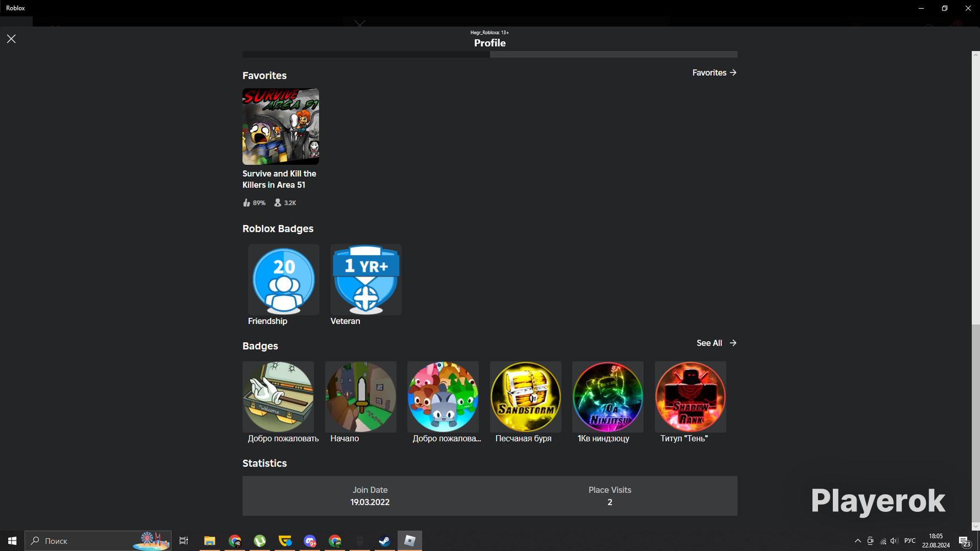
Task: Open the notification center with 23 notifications
Action: pyautogui.click(x=965, y=541)
